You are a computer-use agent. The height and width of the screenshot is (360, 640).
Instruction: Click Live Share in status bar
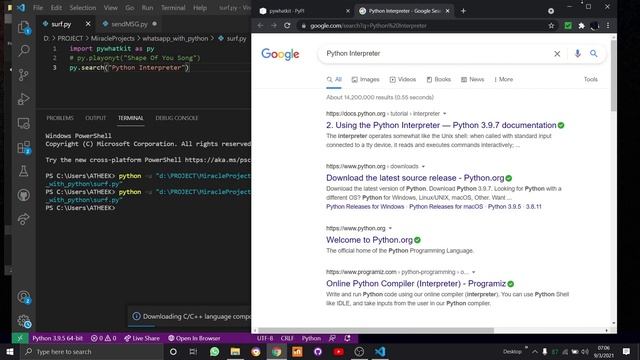tap(142, 338)
